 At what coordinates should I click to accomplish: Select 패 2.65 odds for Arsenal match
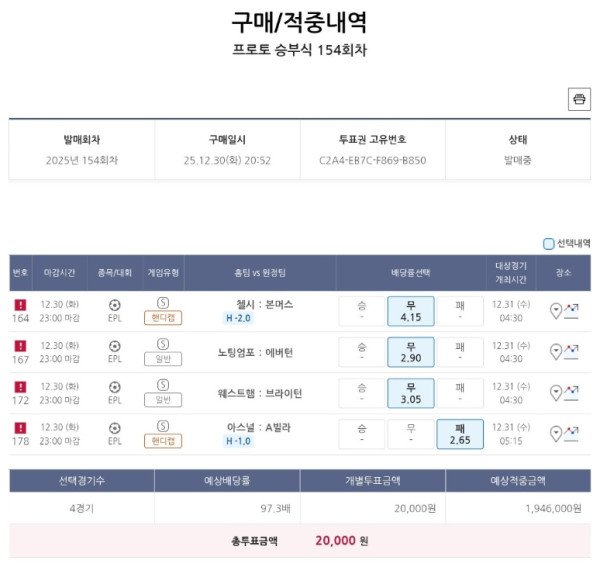click(x=459, y=434)
